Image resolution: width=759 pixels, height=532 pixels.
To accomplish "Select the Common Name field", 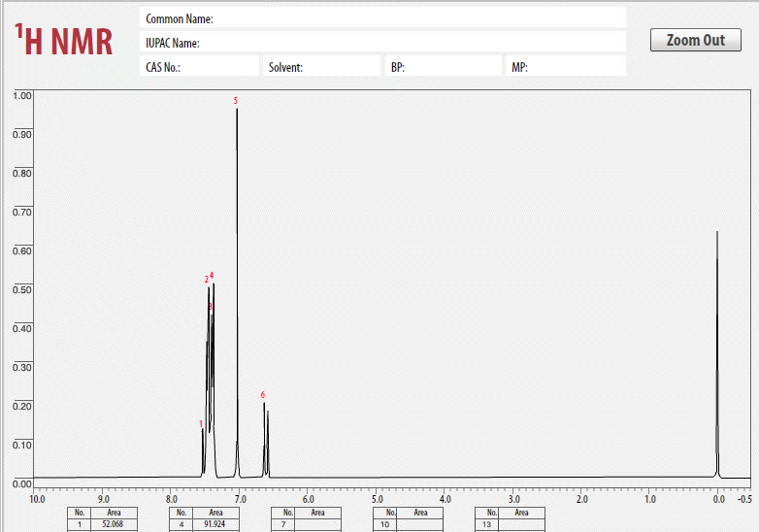I will point(382,18).
